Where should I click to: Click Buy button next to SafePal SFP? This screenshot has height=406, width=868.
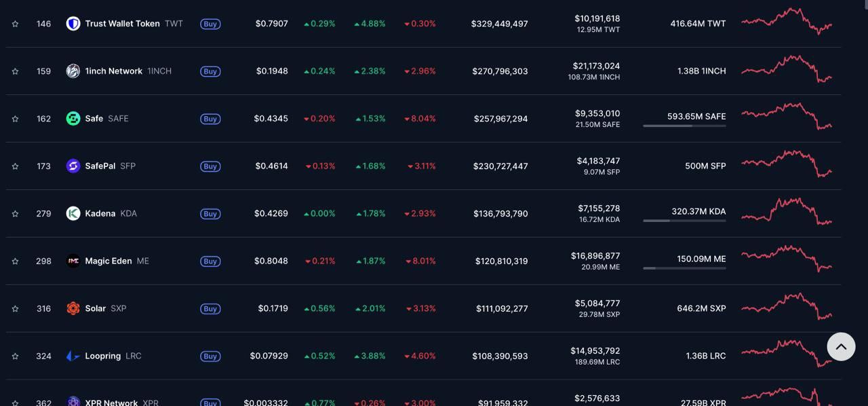tap(210, 166)
